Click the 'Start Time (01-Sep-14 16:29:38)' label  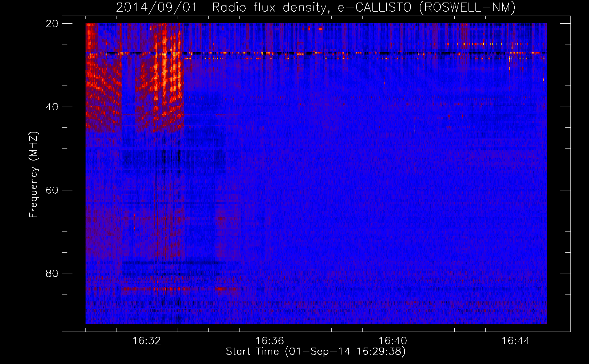coord(316,352)
